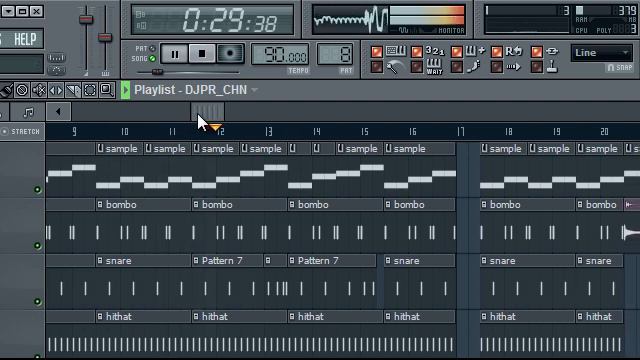Enable the WAIT for input toggle
The image size is (640, 360).
[x=416, y=67]
